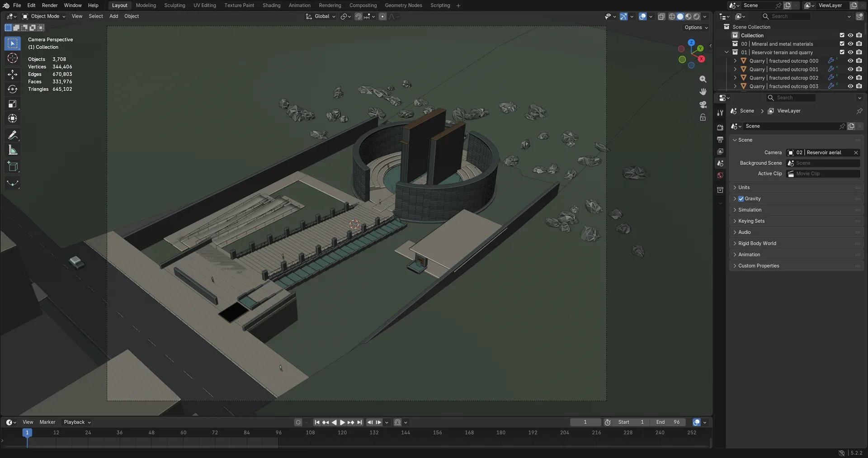
Task: Click the outliner Search field
Action: (786, 16)
